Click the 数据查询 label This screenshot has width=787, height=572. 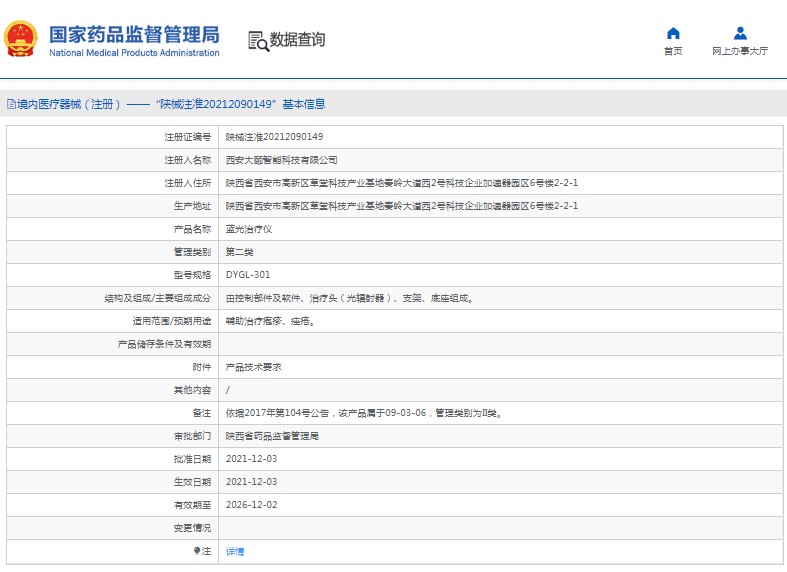[x=297, y=40]
